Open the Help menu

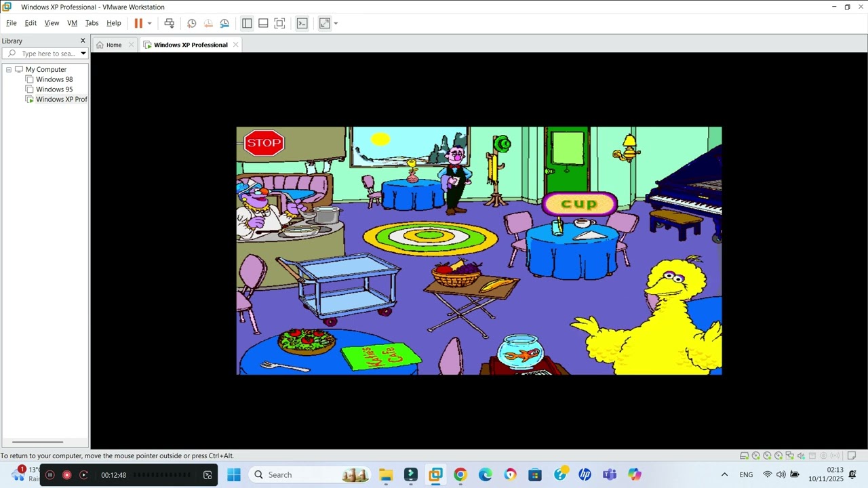(114, 23)
